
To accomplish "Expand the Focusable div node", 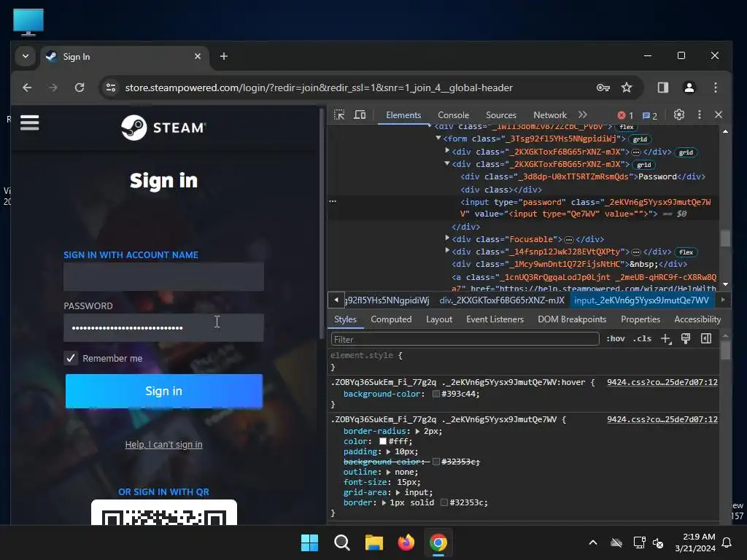I will (447, 238).
